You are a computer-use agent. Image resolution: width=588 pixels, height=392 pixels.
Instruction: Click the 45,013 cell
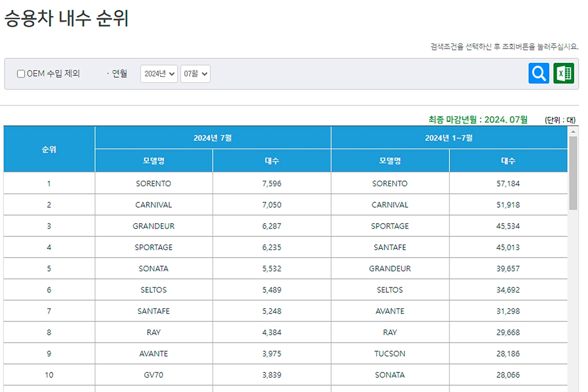click(508, 247)
